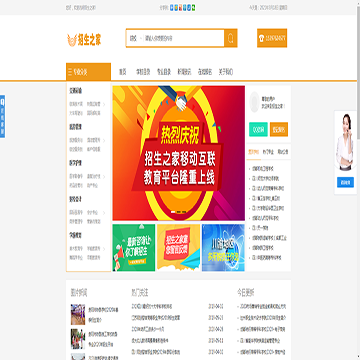This screenshot has width=360, height=360.
Task: Select the active orange tab above school list
Action: [x=254, y=152]
